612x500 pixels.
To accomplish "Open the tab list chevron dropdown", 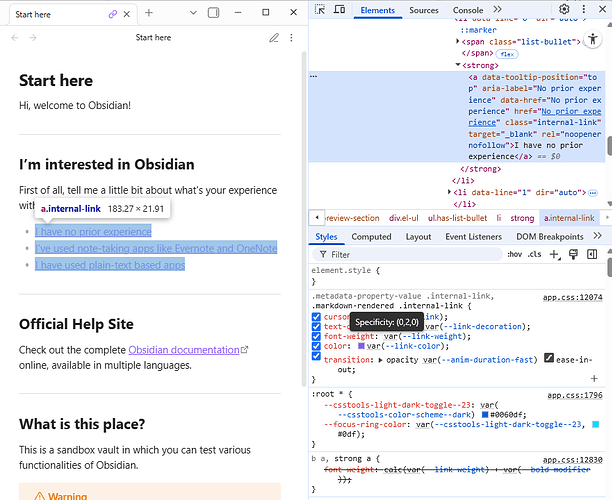I will coord(193,13).
